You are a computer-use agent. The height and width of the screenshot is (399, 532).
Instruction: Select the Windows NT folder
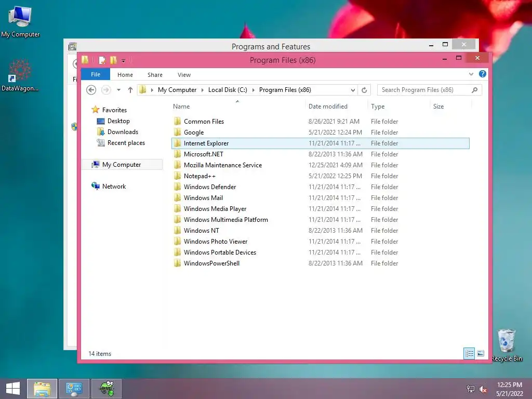click(x=321, y=230)
